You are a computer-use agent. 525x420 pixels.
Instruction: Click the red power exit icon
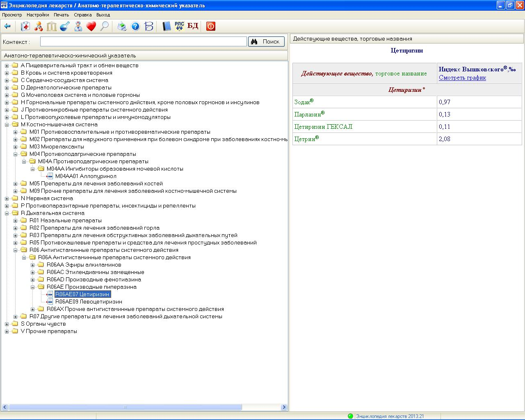210,26
